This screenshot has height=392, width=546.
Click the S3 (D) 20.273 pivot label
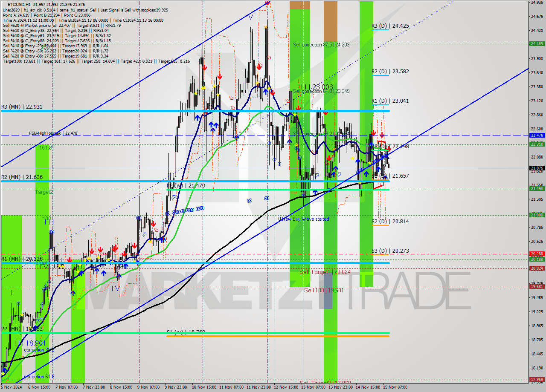pyautogui.click(x=390, y=251)
